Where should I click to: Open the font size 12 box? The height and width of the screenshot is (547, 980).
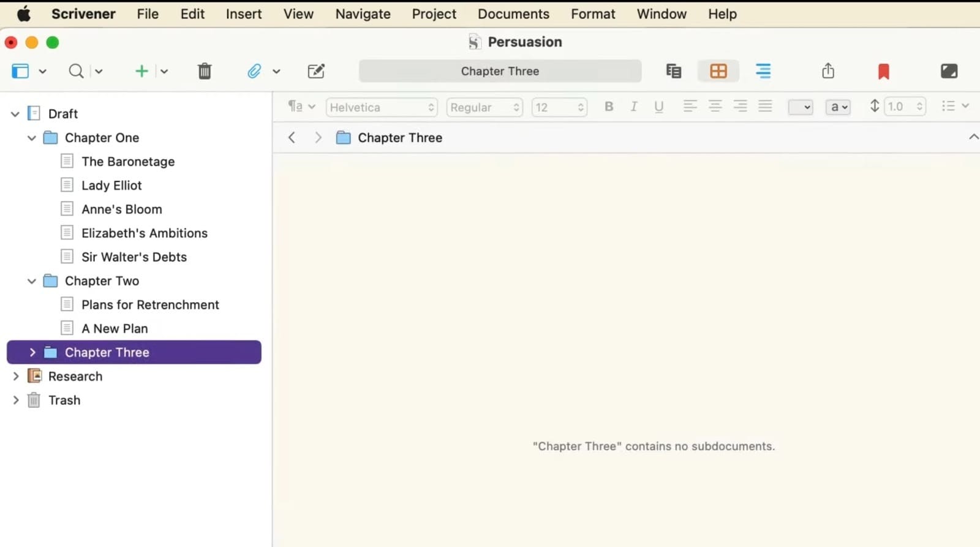pyautogui.click(x=559, y=107)
